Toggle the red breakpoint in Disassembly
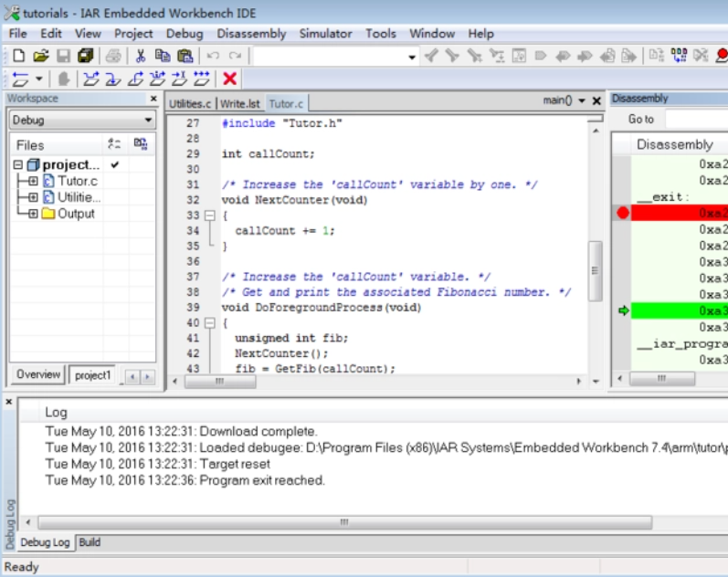 pos(623,213)
